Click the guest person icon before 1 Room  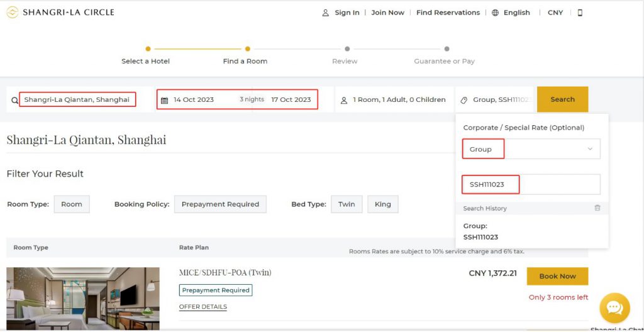pos(344,100)
